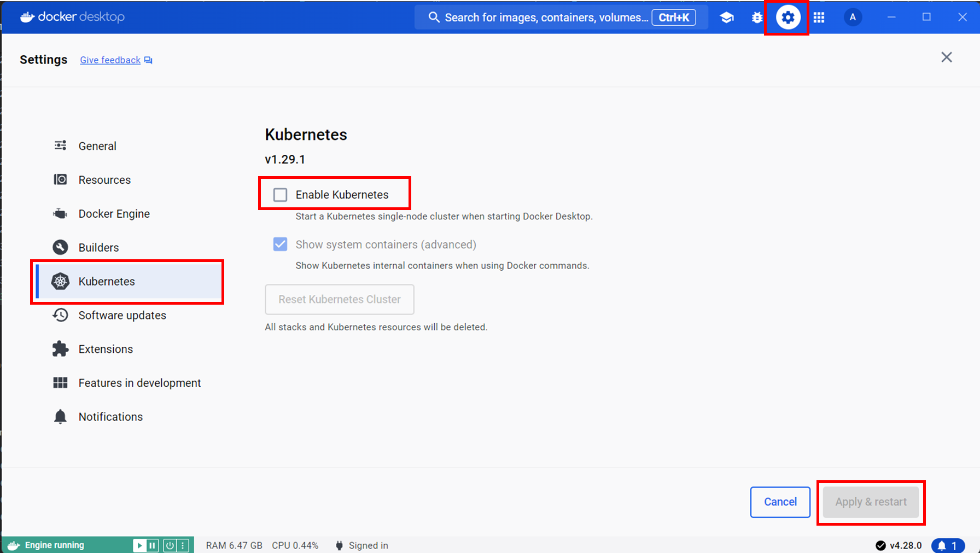Click the Features in development grid icon
Screen dimensions: 980x553
coord(60,383)
